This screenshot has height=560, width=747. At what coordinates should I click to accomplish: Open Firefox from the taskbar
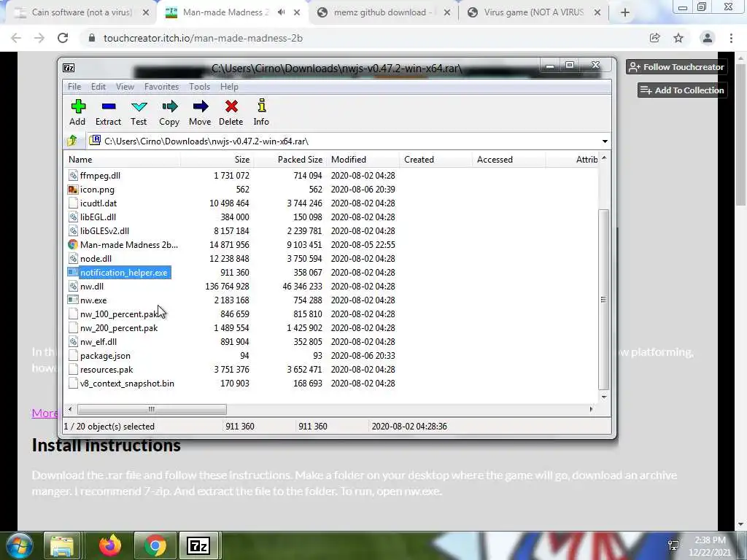pyautogui.click(x=110, y=545)
